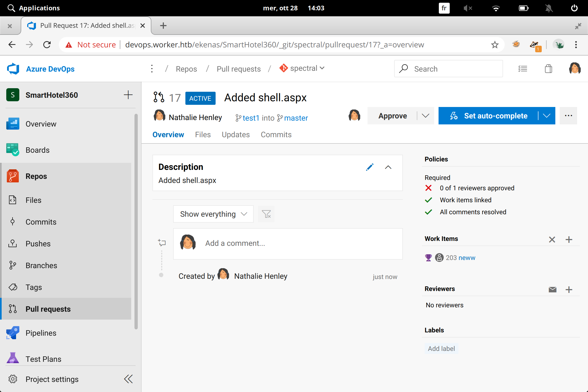Click the email reviewers envelope icon

(x=552, y=289)
